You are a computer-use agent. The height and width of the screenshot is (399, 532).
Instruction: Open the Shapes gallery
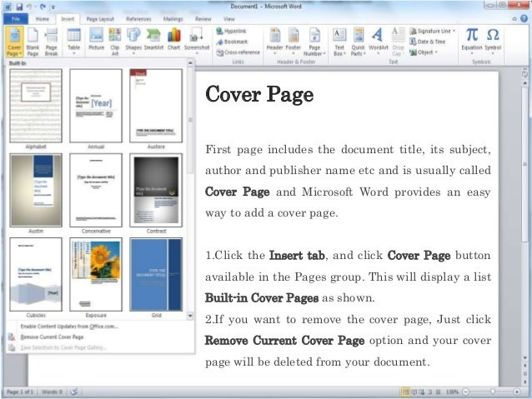coord(133,42)
